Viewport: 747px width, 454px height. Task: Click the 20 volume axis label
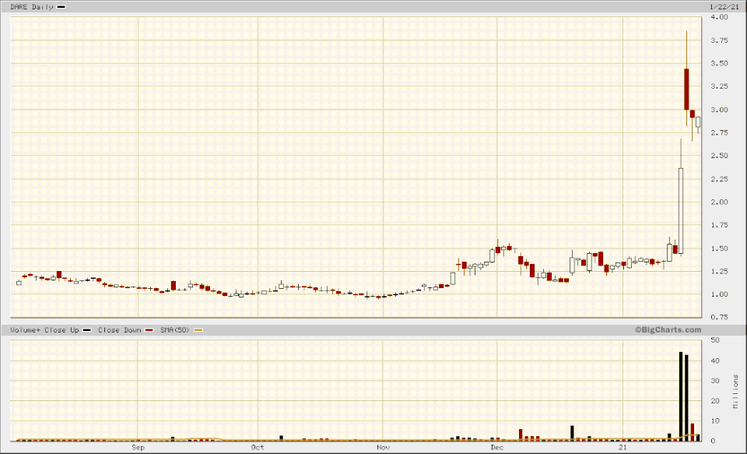tap(715, 401)
